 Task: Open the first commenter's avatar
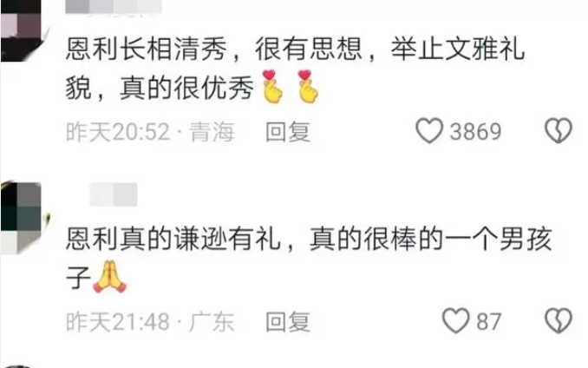point(23,30)
